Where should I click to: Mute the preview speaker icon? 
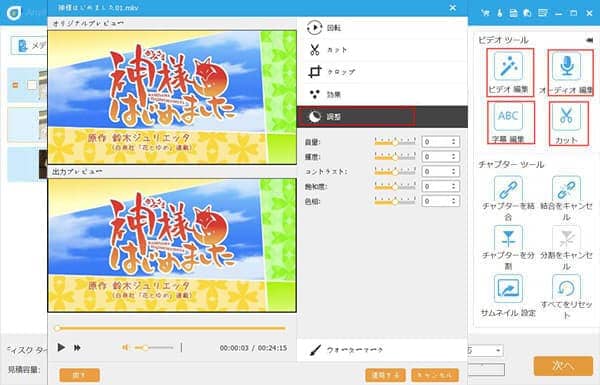tap(125, 347)
